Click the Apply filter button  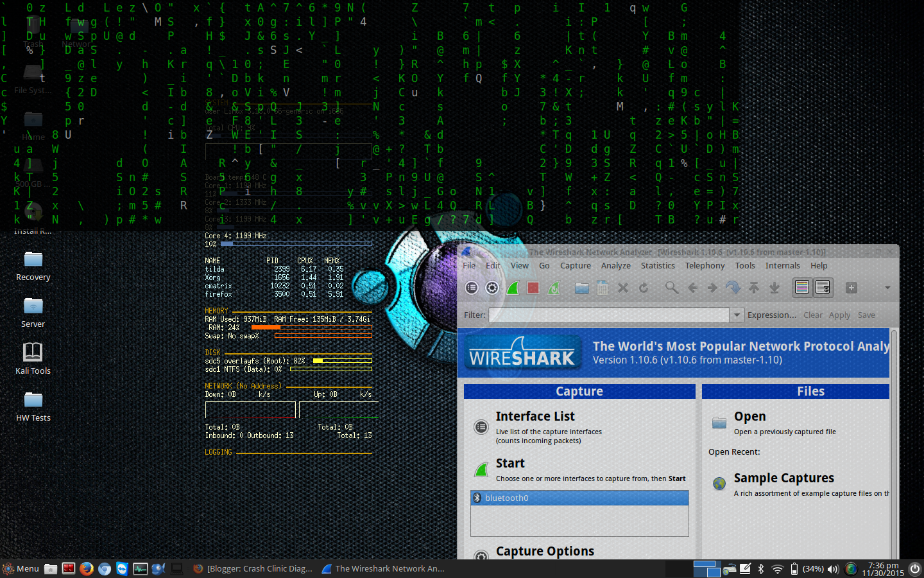[x=839, y=315]
